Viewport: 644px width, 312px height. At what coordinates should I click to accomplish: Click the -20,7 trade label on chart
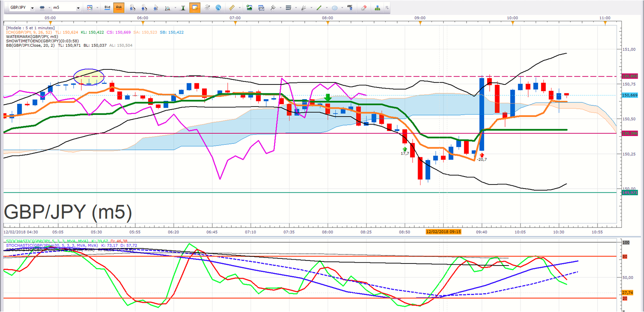pyautogui.click(x=482, y=159)
